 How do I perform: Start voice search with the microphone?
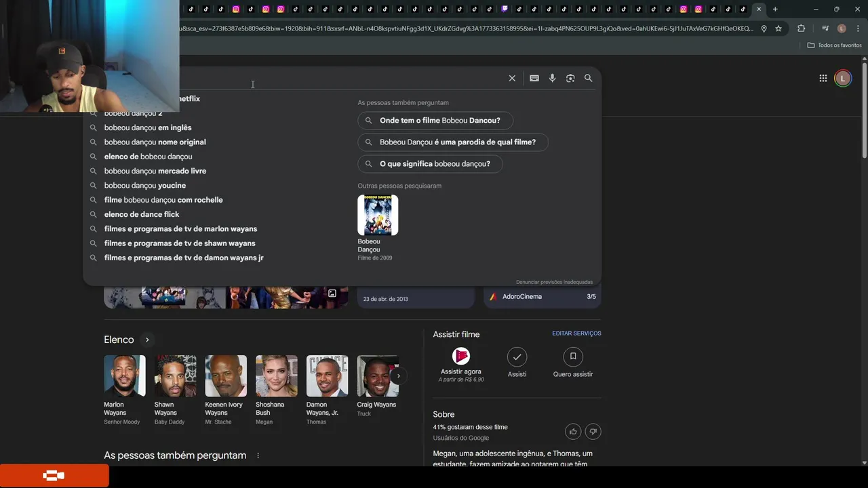click(x=553, y=79)
